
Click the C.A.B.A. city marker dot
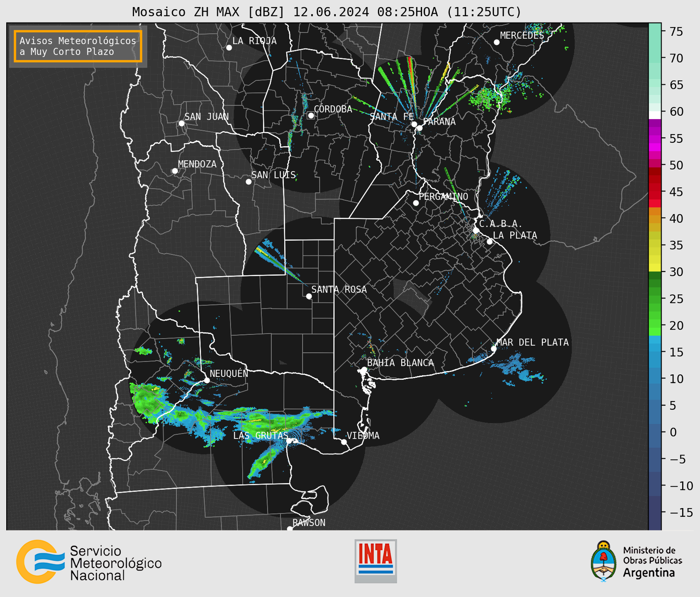(476, 230)
